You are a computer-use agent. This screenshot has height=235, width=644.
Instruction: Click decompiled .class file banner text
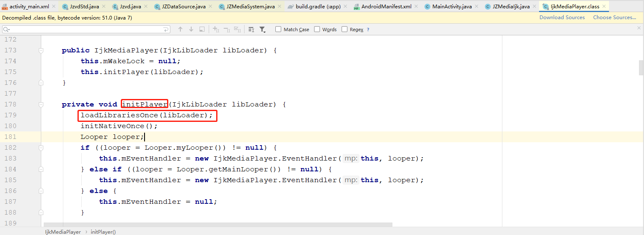pyautogui.click(x=67, y=18)
